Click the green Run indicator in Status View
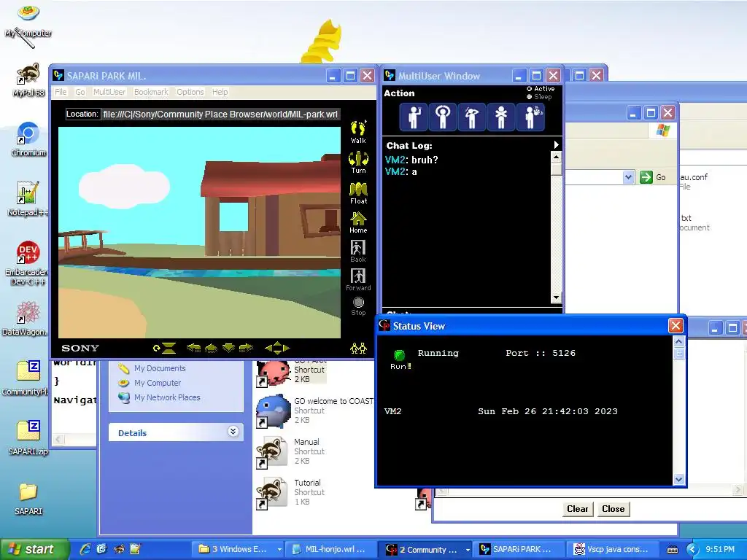Screen dimensions: 747x560 tap(399, 355)
